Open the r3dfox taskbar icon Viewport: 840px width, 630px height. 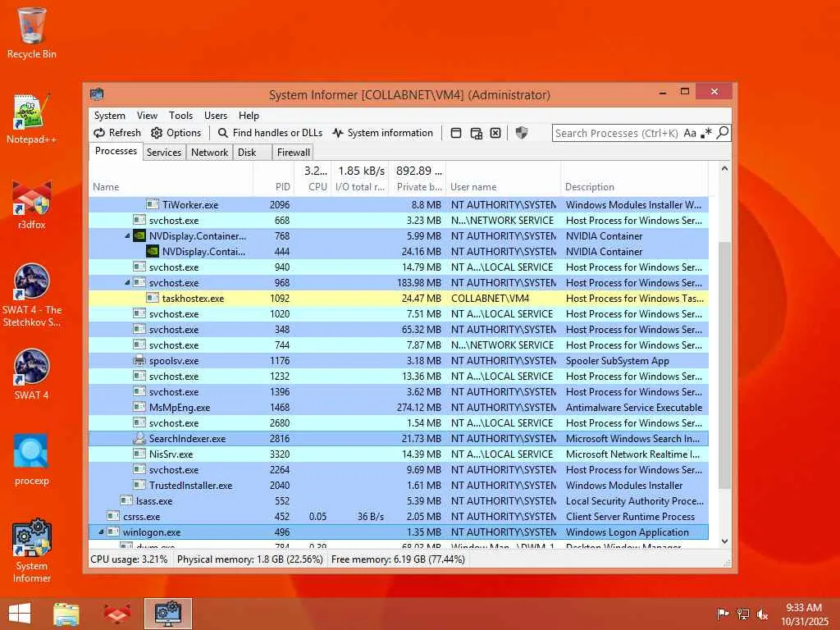(x=116, y=614)
